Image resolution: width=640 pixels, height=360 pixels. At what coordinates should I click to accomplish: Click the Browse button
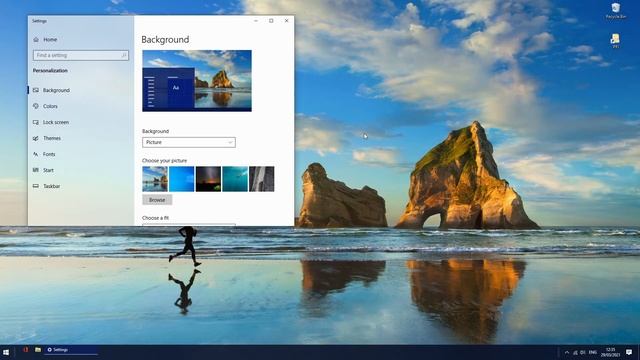[157, 200]
